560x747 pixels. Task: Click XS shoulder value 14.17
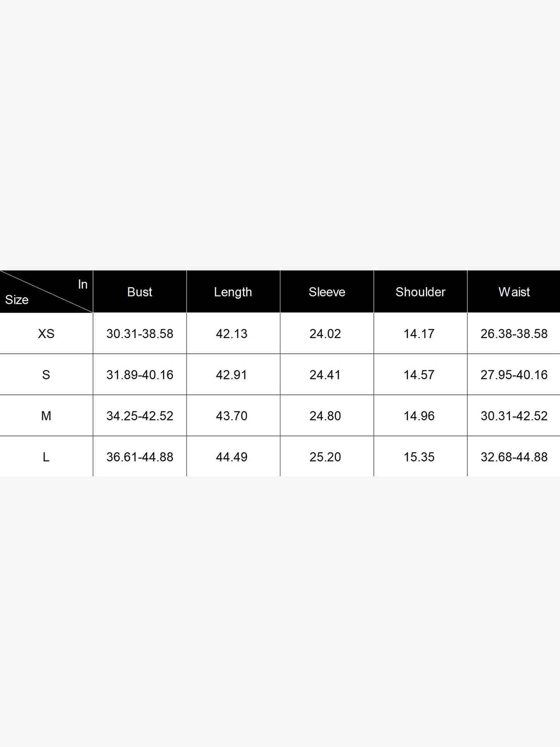pyautogui.click(x=419, y=333)
